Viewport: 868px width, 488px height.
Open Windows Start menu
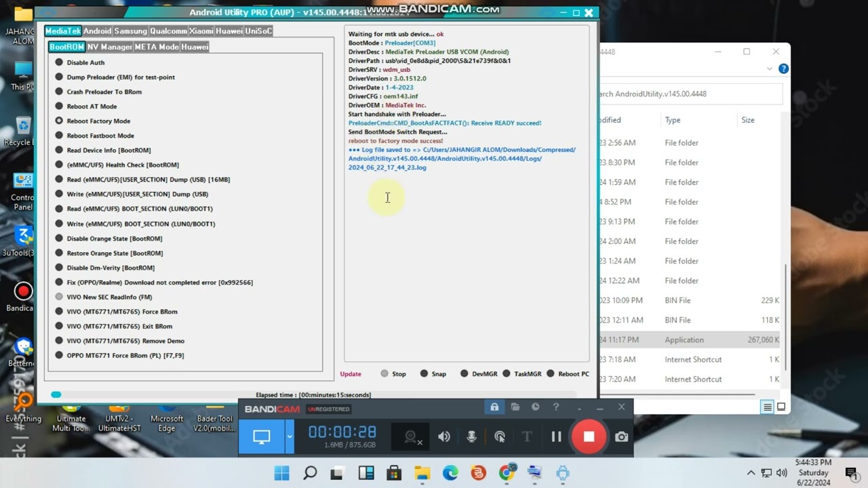pos(282,473)
